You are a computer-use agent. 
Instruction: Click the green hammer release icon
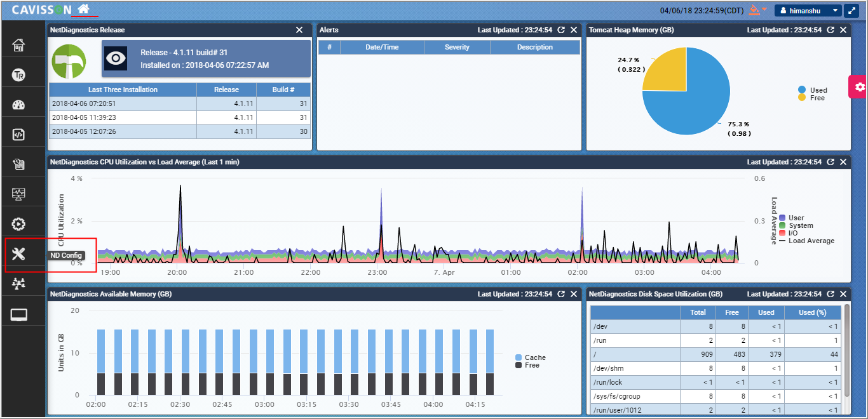69,61
